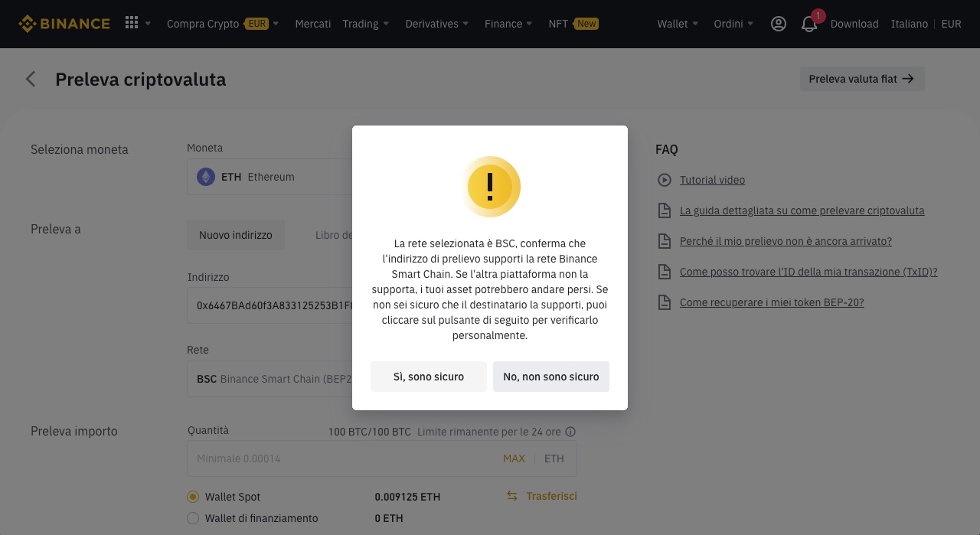Select the Wallet Spot radio button
Image resolution: width=980 pixels, height=535 pixels.
[193, 497]
